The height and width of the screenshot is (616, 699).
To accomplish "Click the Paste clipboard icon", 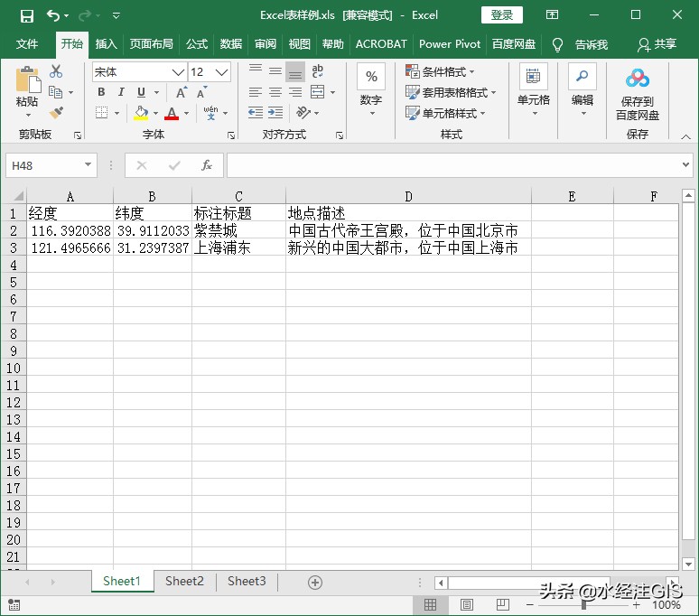I will click(28, 80).
